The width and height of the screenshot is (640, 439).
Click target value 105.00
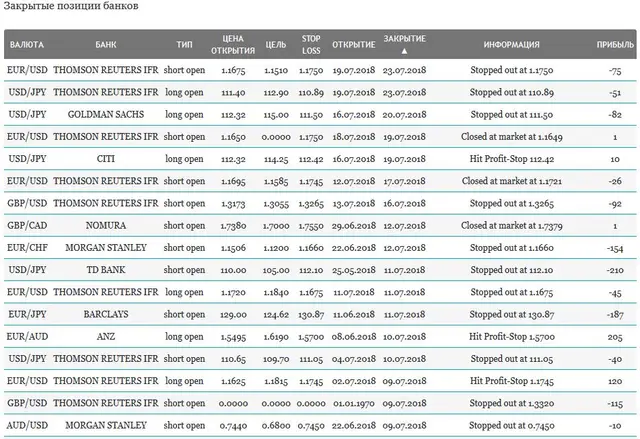(276, 270)
